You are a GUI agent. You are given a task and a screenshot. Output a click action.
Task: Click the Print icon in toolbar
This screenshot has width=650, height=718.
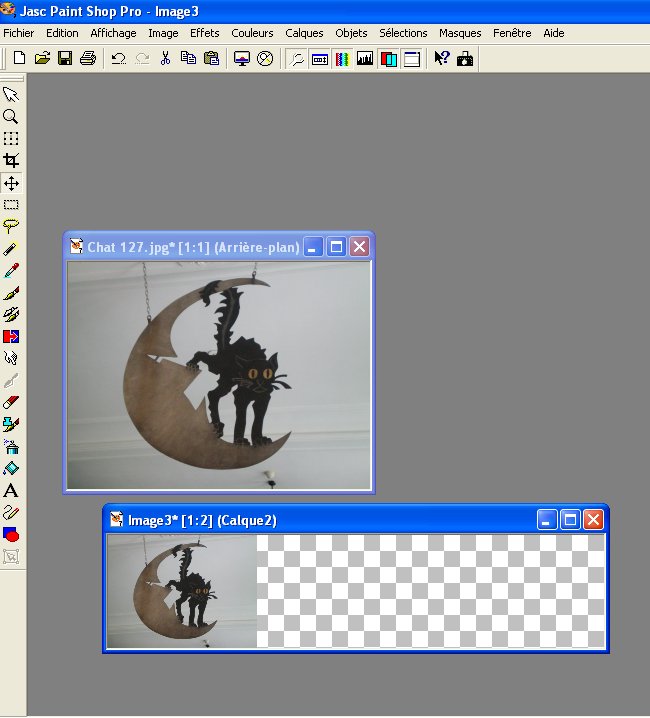tap(88, 58)
